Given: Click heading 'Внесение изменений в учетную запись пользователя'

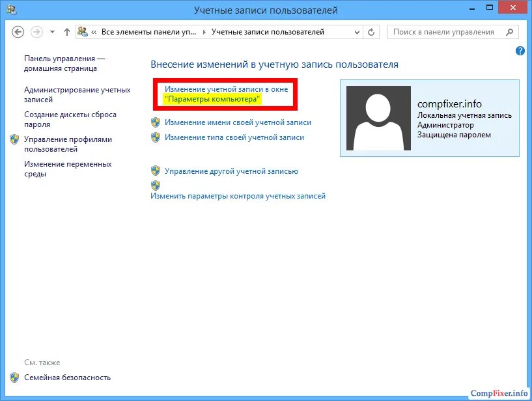Looking at the screenshot, I should click(274, 64).
